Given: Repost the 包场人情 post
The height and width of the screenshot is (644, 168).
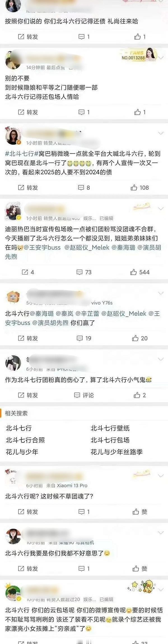Looking at the screenshot, I should coord(28,112).
